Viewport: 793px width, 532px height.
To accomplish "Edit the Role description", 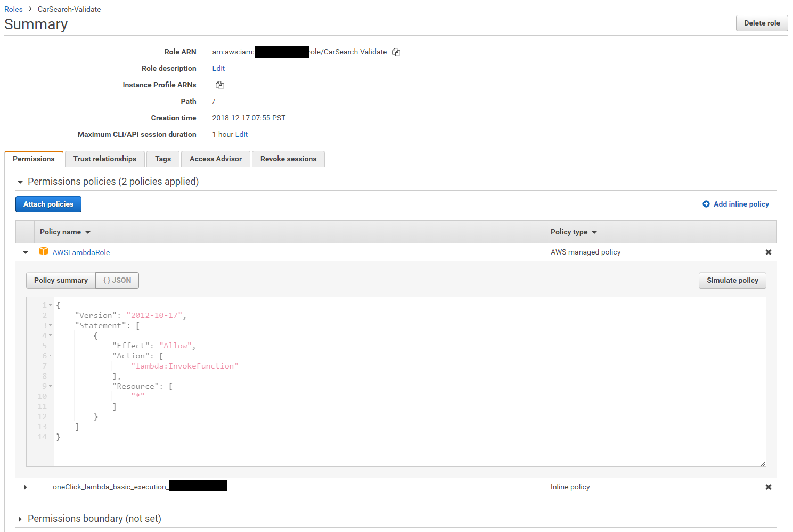I will pos(218,68).
